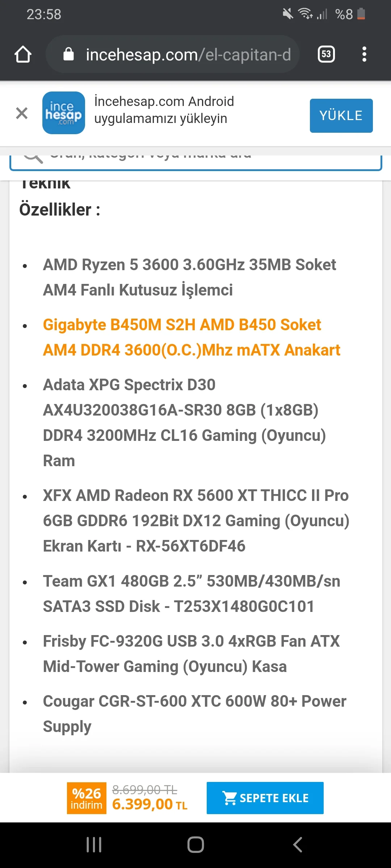This screenshot has width=391, height=868.
Task: Tap the %26 indirim discount badge
Action: click(x=87, y=798)
